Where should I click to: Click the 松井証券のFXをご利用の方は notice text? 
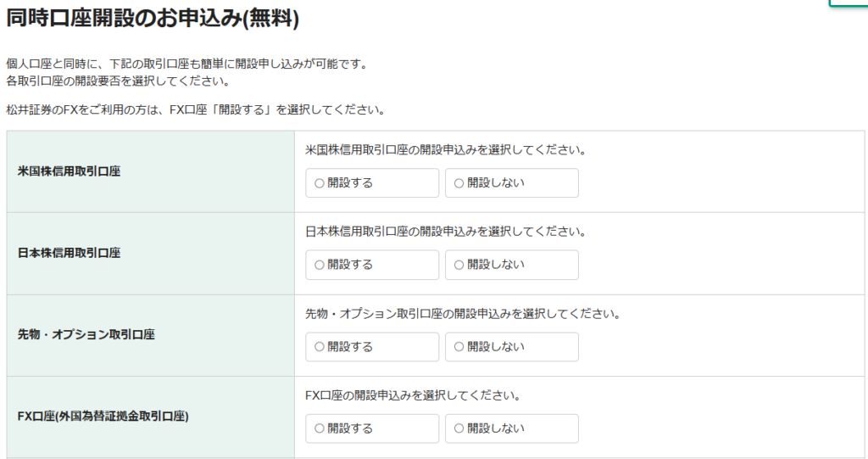[195, 110]
